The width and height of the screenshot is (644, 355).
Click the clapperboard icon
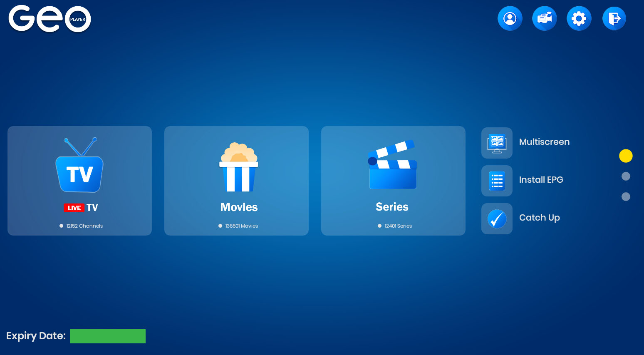tap(392, 165)
